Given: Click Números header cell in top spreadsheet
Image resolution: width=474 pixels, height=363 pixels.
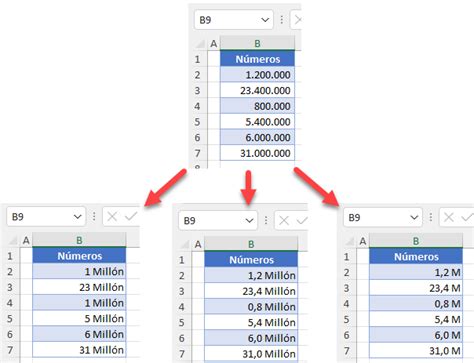Looking at the screenshot, I should point(257,59).
